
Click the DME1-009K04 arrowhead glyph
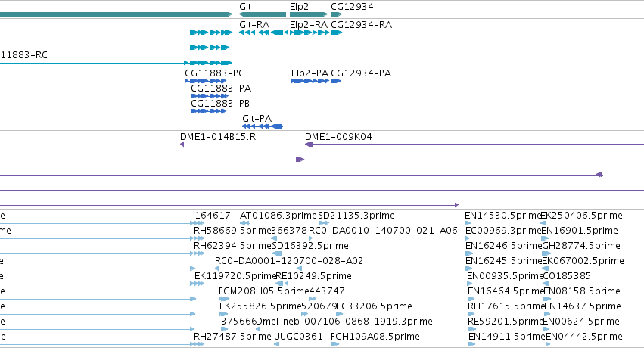click(x=309, y=144)
